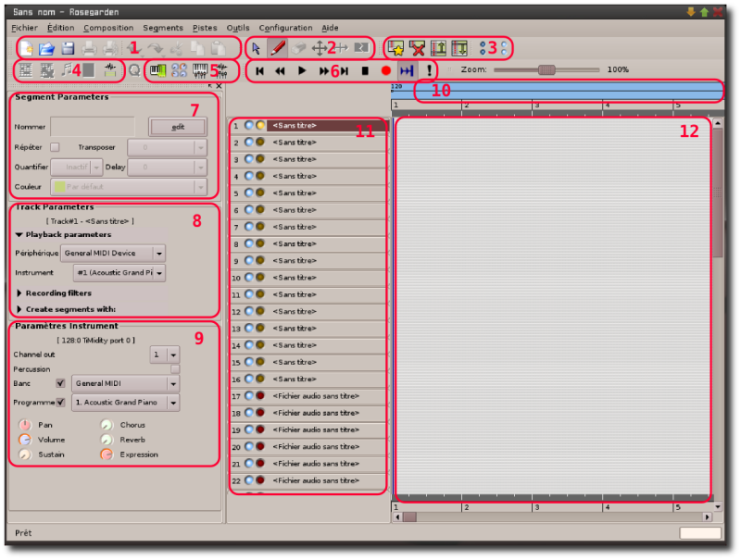
Task: Toggle the Répéter checkbox
Action: tap(56, 147)
